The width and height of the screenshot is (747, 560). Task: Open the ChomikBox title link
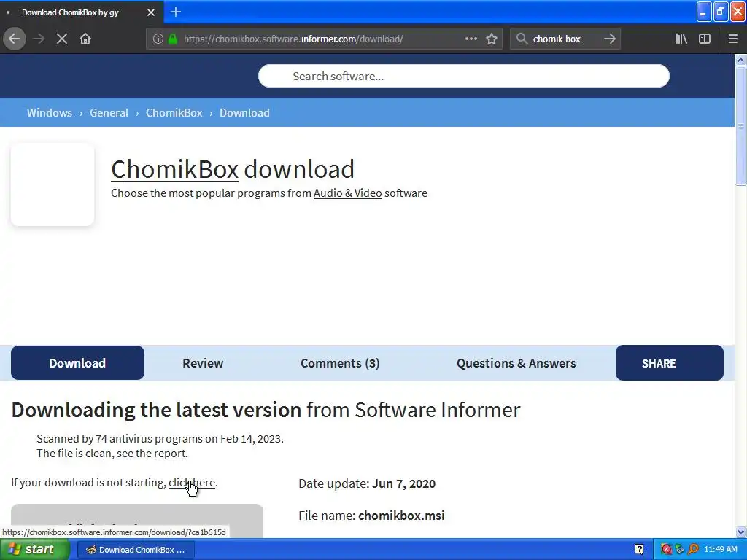(x=175, y=169)
